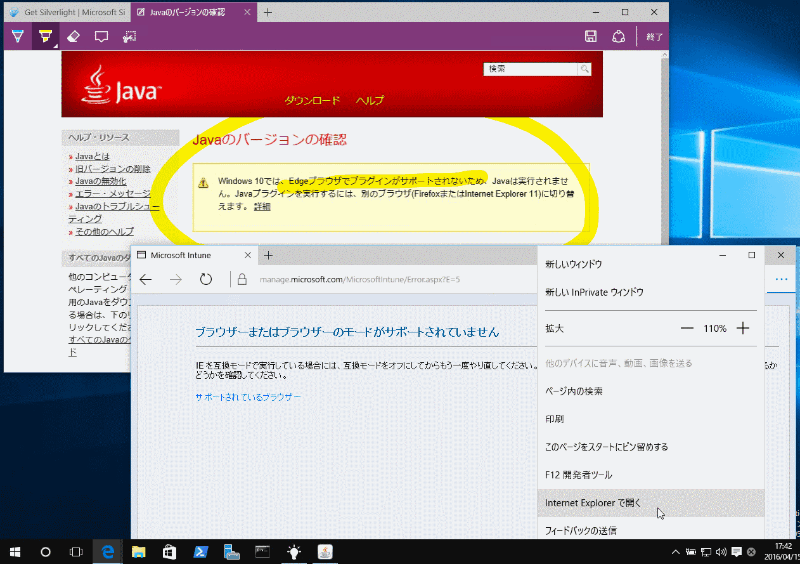Choose ページ内の検索 menu item
Image resolution: width=800 pixels, height=564 pixels.
click(x=651, y=391)
